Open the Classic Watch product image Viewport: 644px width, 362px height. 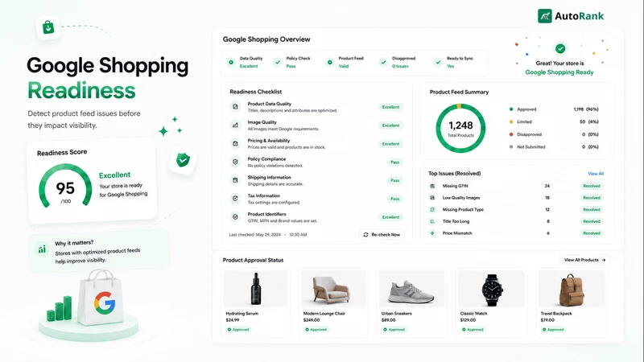pyautogui.click(x=491, y=289)
